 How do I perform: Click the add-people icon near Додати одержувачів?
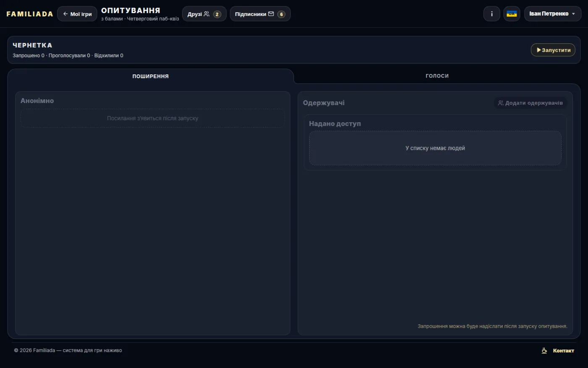501,103
